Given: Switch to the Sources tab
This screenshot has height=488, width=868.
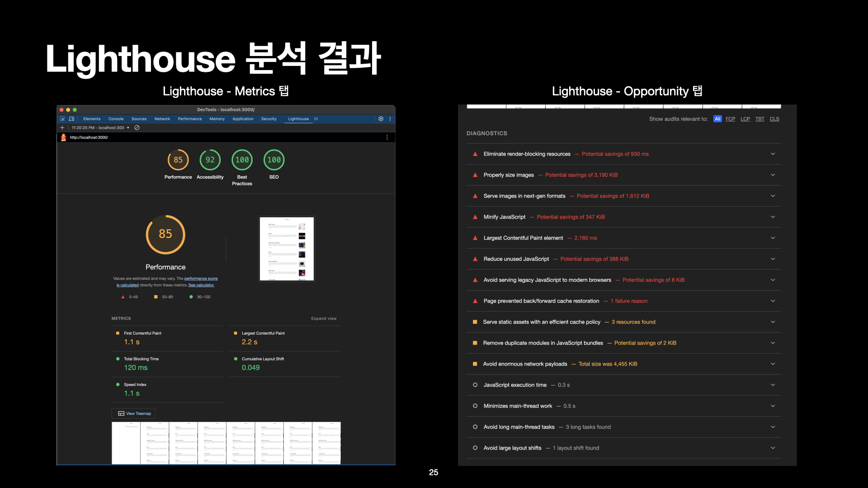Looking at the screenshot, I should point(139,119).
